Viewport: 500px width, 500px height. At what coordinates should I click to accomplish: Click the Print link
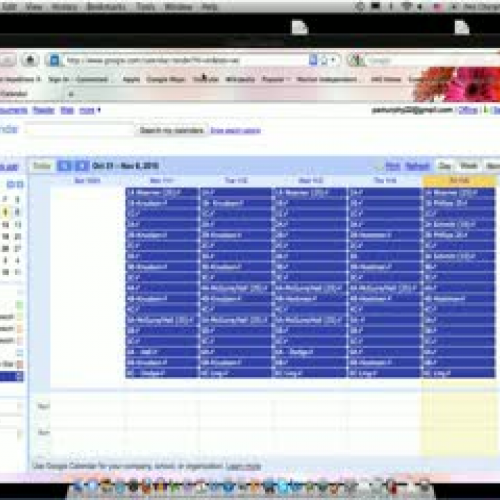point(392,166)
